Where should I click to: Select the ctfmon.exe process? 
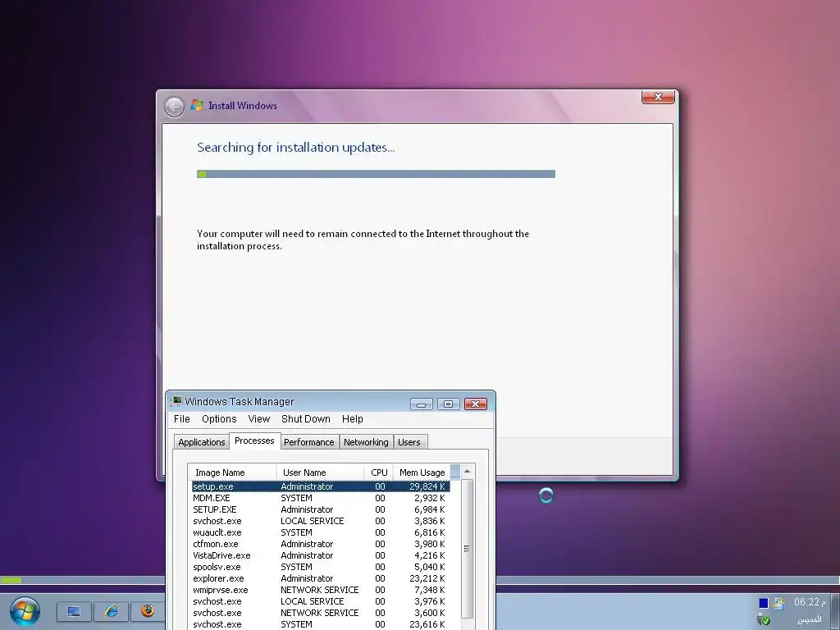coord(321,545)
